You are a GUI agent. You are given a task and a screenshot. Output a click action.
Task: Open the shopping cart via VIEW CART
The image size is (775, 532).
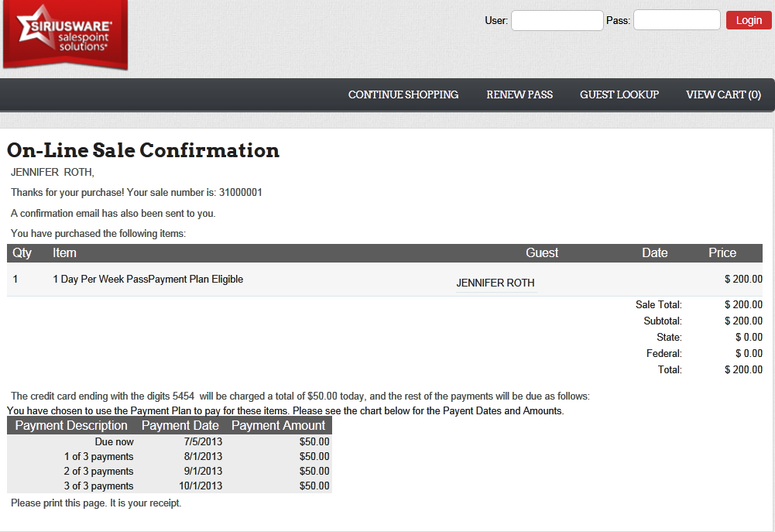click(x=723, y=94)
